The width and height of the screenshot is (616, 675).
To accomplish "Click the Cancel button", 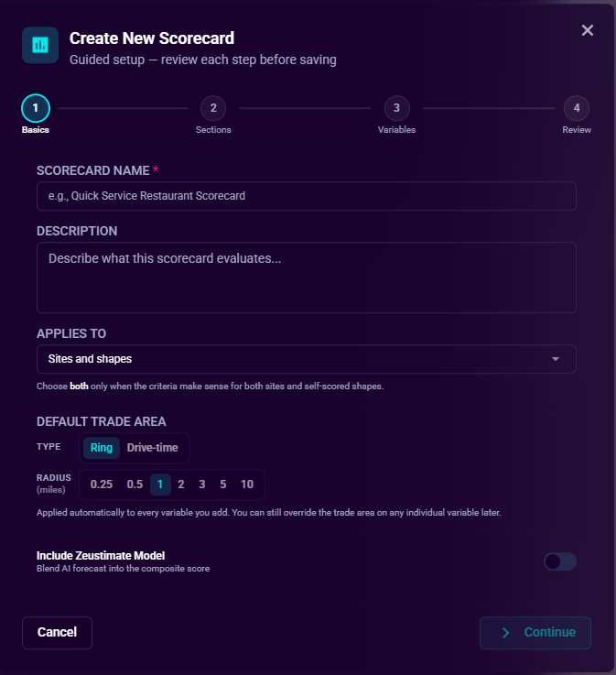I will [58, 632].
